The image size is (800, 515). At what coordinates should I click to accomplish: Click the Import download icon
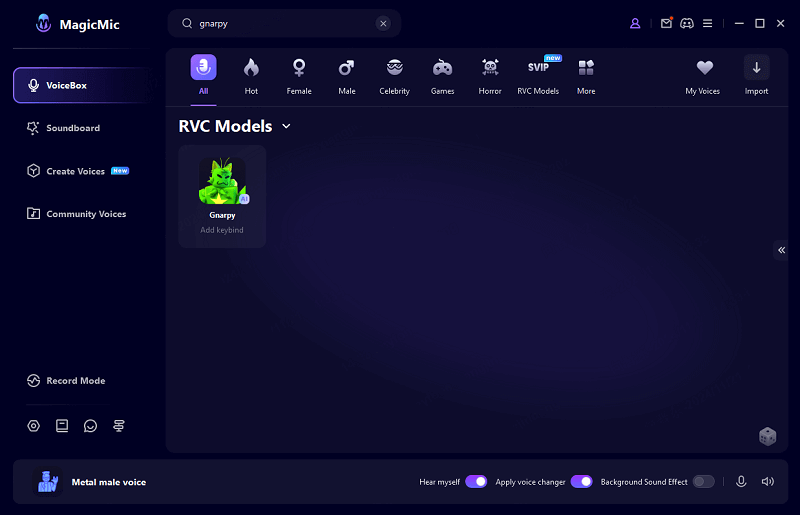(756, 68)
